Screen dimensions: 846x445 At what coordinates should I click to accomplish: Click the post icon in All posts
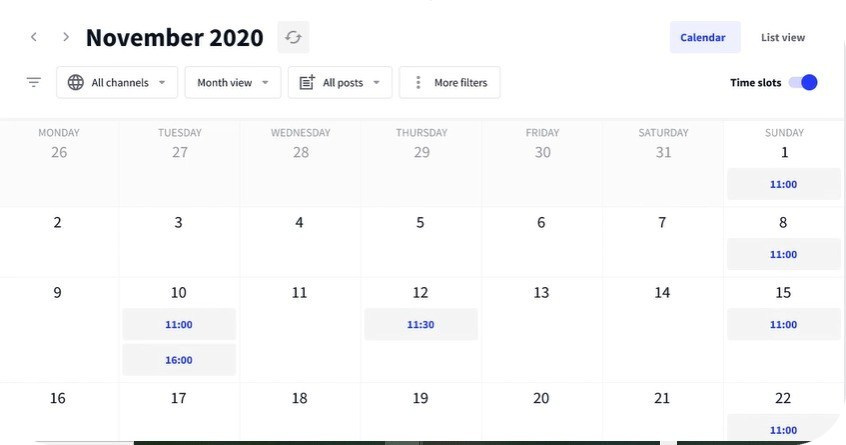(x=307, y=83)
